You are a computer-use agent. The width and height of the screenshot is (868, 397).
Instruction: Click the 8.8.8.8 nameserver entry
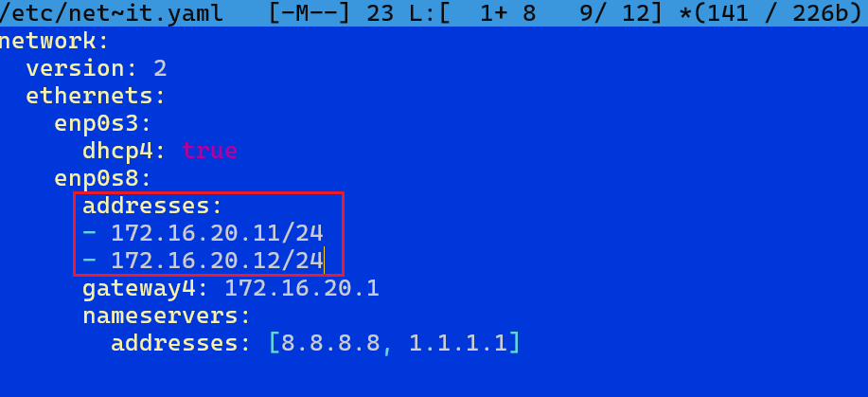pos(331,343)
